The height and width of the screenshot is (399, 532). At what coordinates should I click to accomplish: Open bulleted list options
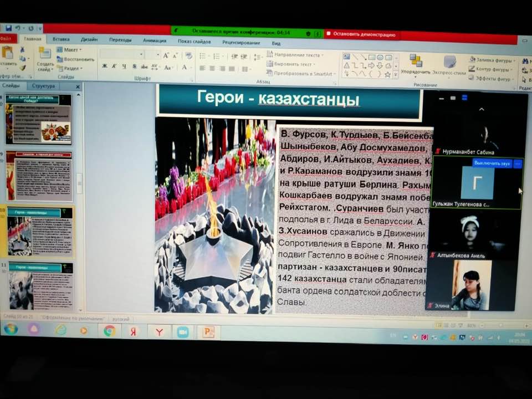204,57
